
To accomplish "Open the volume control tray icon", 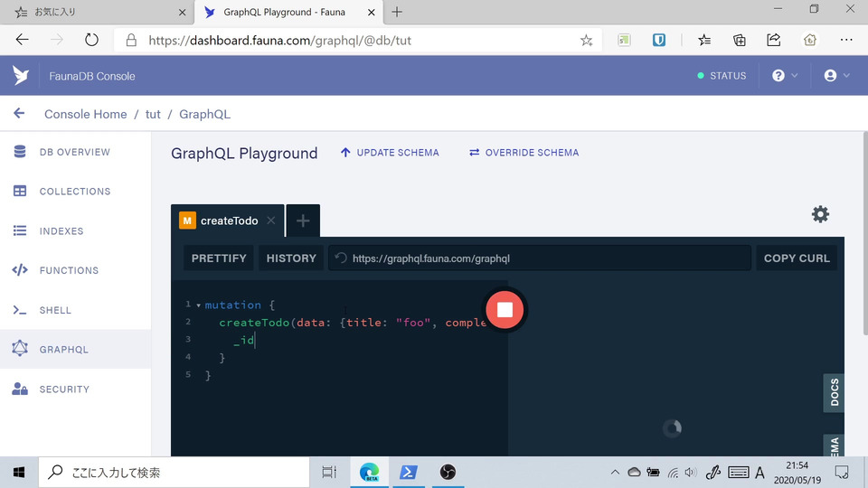I will [690, 473].
